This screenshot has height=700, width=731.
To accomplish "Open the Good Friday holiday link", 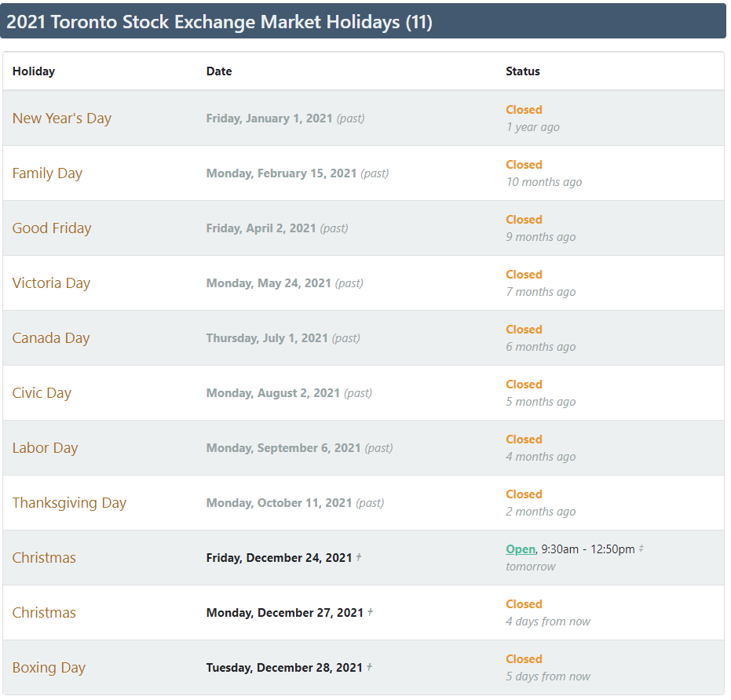I will (x=52, y=228).
